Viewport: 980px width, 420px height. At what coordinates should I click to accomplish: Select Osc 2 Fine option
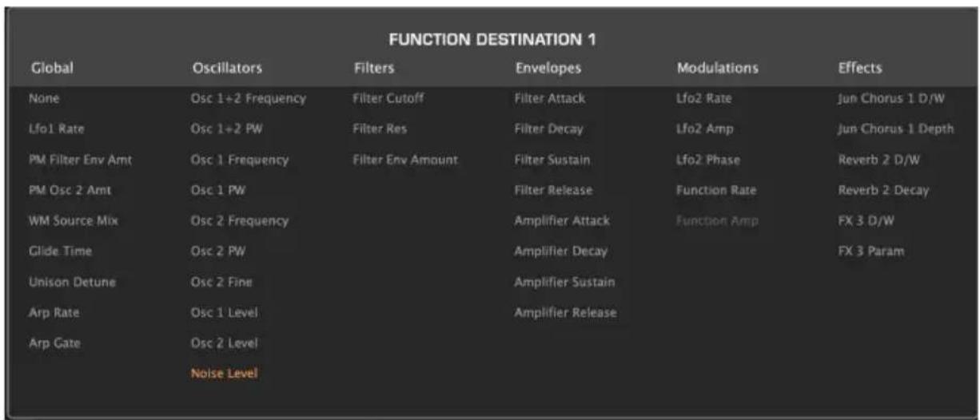(x=223, y=281)
